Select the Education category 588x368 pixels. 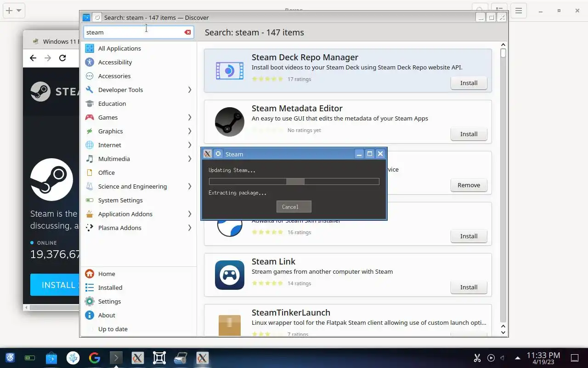point(138,103)
